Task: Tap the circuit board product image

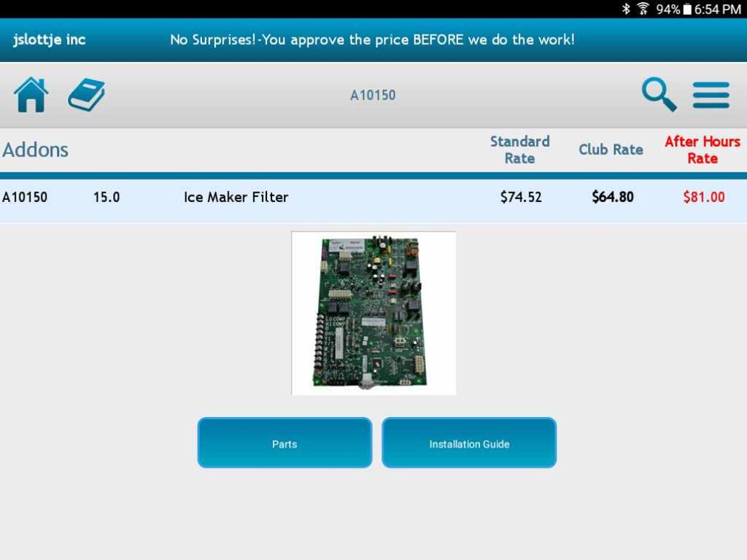Action: (373, 314)
